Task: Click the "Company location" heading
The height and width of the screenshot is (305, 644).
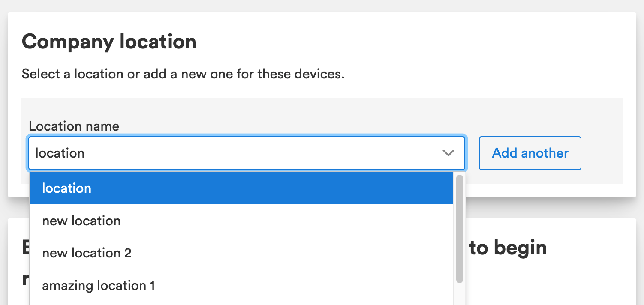Action: click(x=109, y=42)
